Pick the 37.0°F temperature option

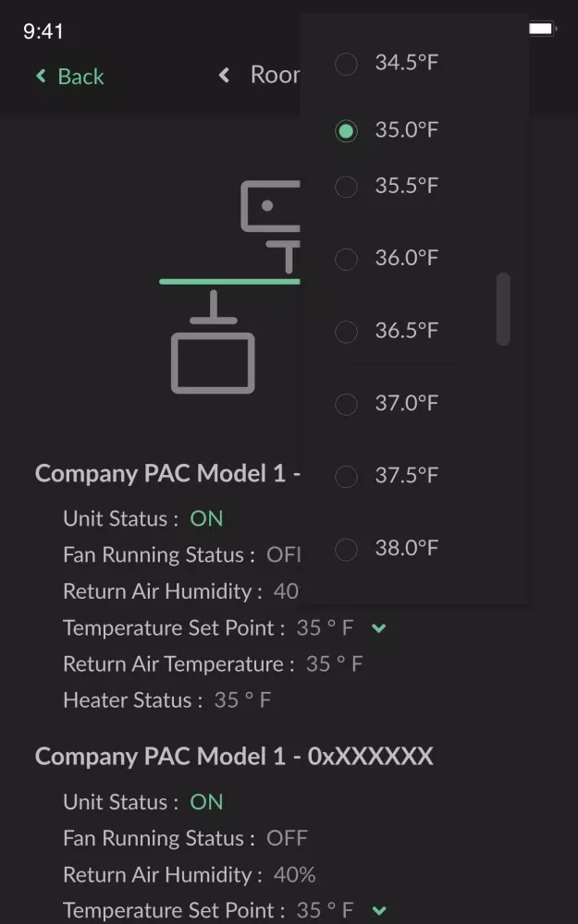pos(386,404)
